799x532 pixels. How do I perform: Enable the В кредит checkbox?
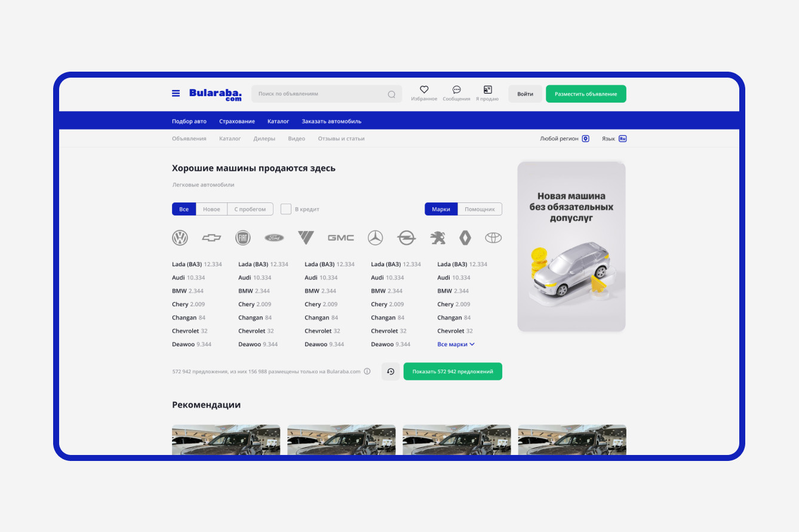[286, 209]
